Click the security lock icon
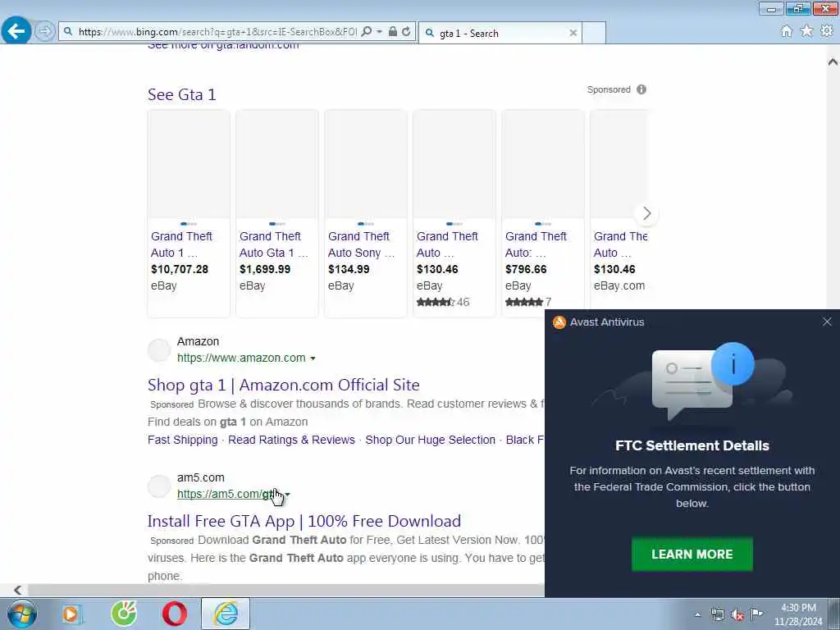The width and height of the screenshot is (840, 630). pyautogui.click(x=393, y=32)
